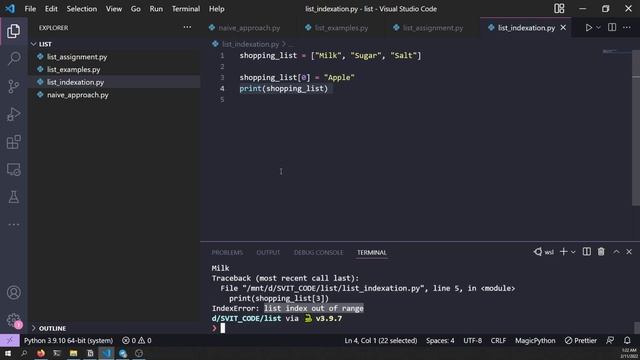Open Remote Explorer view icon
The image size is (640, 360).
[x=13, y=169]
